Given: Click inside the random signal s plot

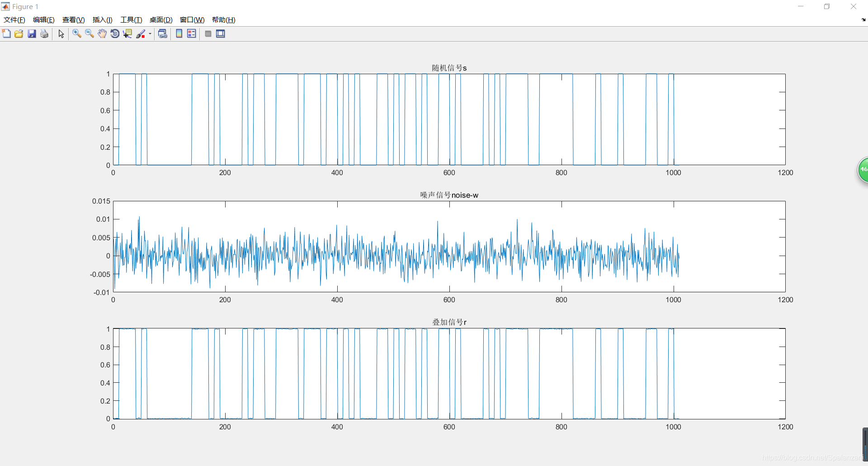Looking at the screenshot, I should click(449, 119).
